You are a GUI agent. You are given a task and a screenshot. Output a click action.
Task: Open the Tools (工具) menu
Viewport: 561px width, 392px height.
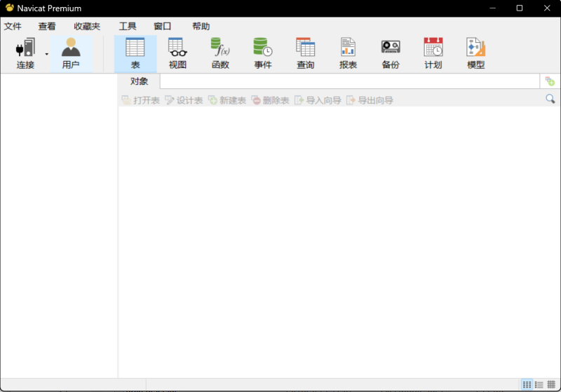coord(128,27)
